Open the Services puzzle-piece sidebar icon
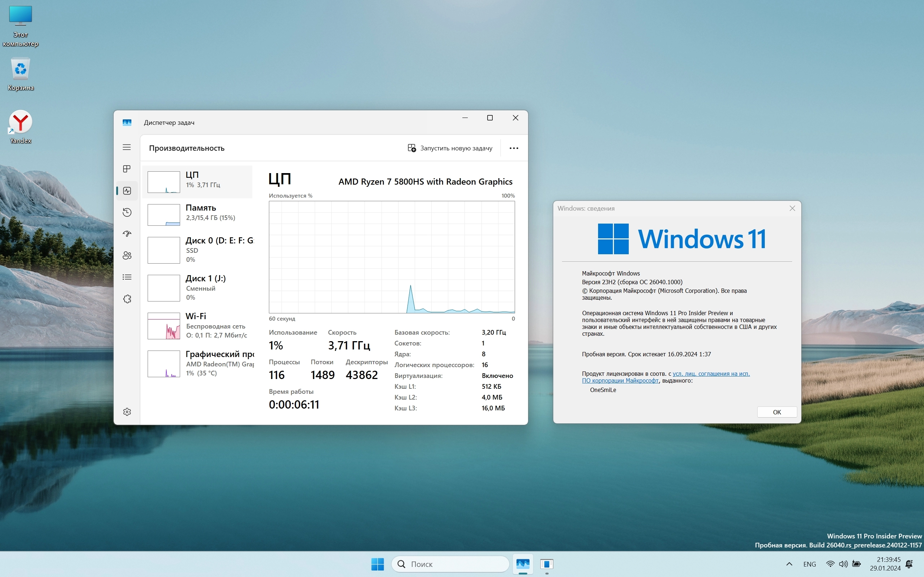Image resolution: width=924 pixels, height=577 pixels. tap(127, 299)
